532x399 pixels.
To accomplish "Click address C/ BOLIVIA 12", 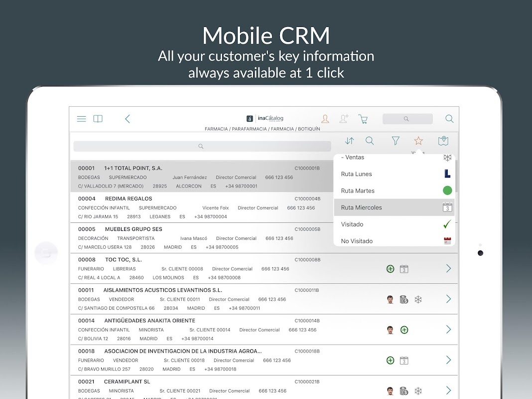I will (x=93, y=339).
